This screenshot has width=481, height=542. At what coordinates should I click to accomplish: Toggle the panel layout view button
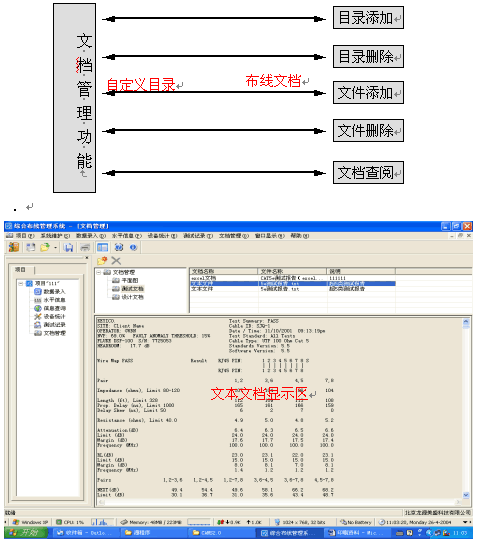(102, 247)
